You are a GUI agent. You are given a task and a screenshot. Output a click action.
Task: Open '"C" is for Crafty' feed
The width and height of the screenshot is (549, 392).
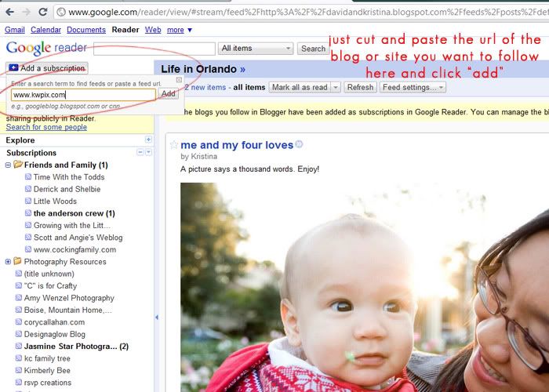50,286
